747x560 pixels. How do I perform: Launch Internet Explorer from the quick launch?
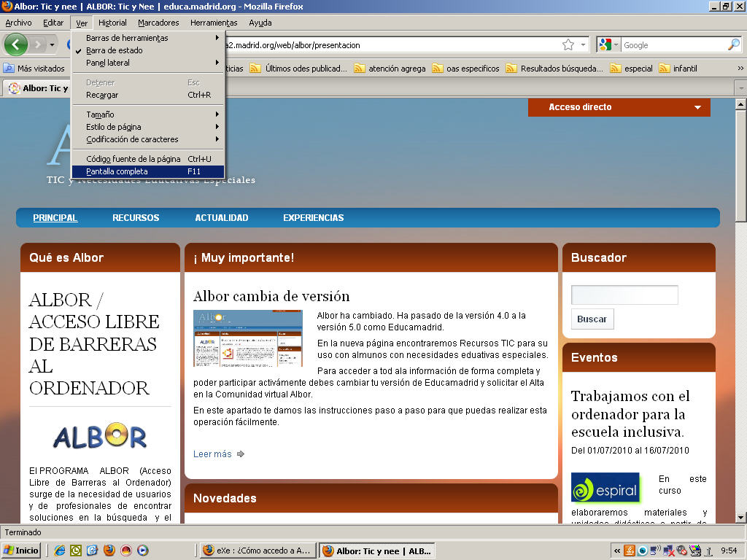[x=60, y=551]
